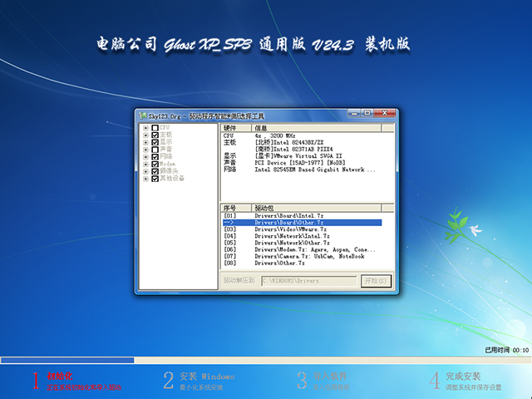Screen dimensions: 532x399
Task: Click the driver extraction path field
Action: pos(308,281)
